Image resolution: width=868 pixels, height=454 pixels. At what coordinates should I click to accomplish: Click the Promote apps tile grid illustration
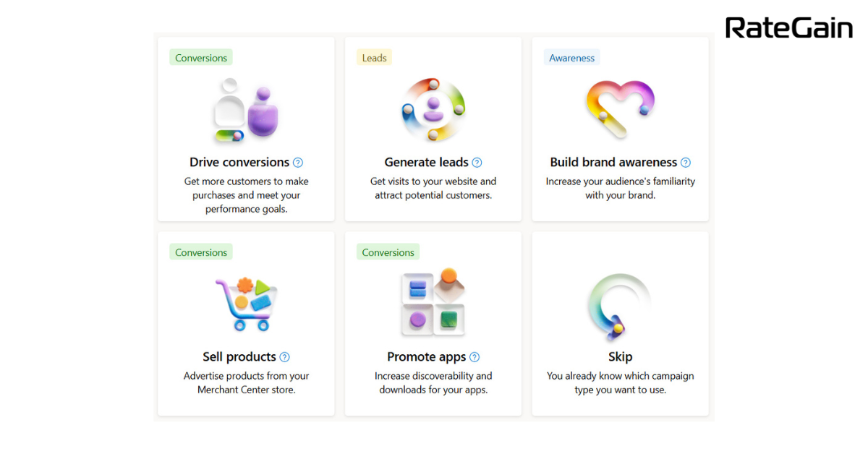point(433,302)
